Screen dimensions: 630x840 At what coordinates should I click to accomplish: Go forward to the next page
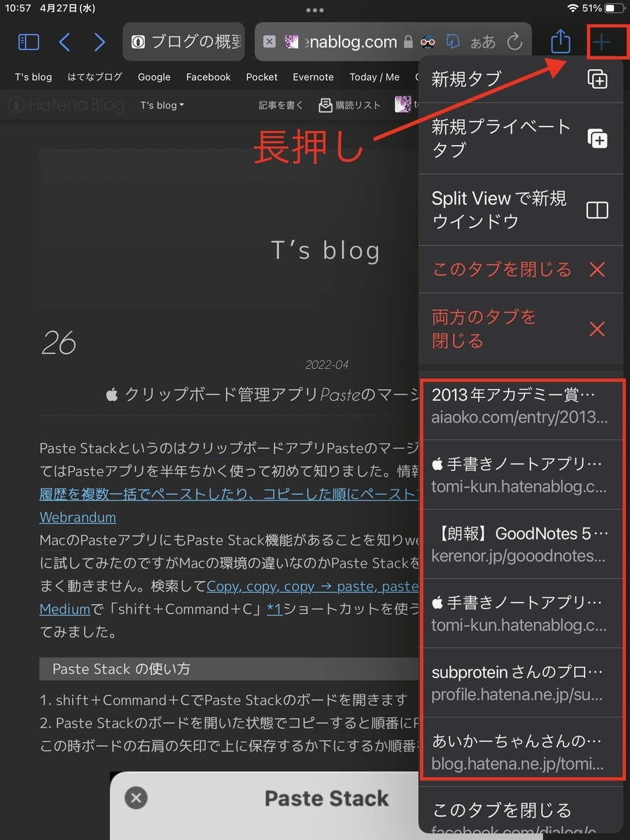pyautogui.click(x=99, y=43)
